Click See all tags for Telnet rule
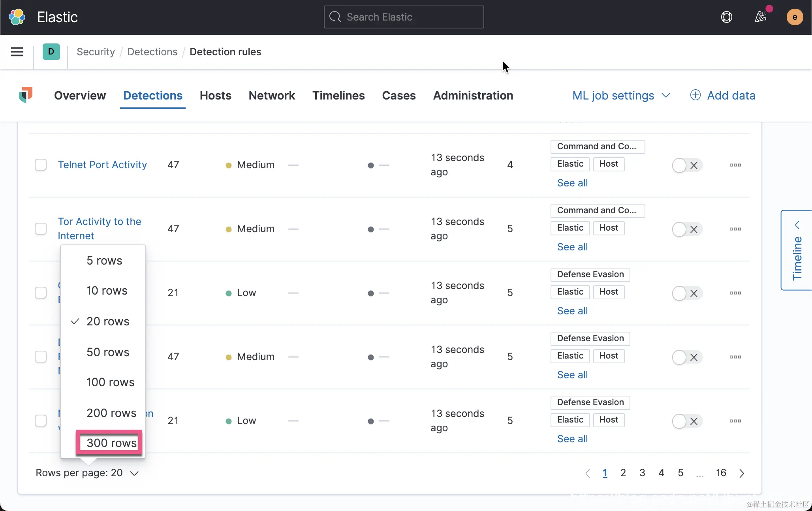 pos(572,183)
